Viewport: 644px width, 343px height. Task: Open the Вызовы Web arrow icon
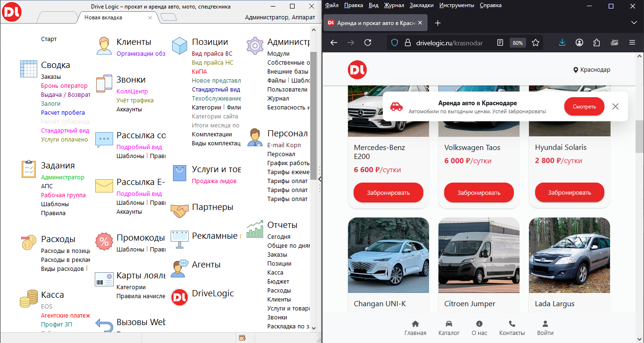tap(104, 326)
